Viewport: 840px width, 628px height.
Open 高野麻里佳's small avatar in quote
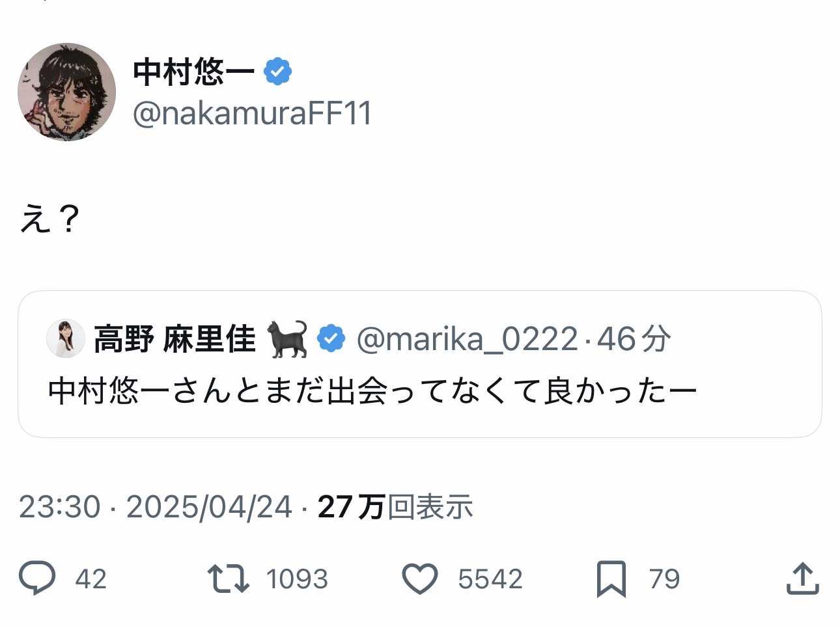tap(66, 338)
